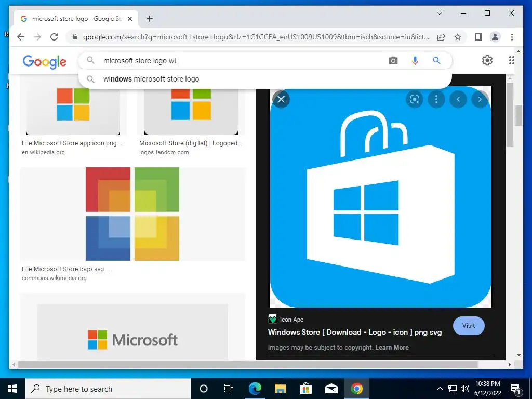This screenshot has width=532, height=399.
Task: Close the microsoft store logo tab
Action: pyautogui.click(x=129, y=19)
